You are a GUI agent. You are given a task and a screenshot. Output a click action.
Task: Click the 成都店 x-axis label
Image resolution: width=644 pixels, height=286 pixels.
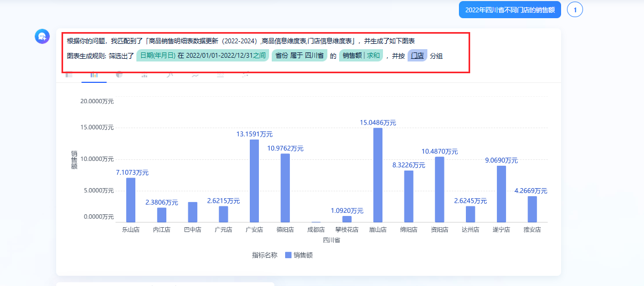316,230
